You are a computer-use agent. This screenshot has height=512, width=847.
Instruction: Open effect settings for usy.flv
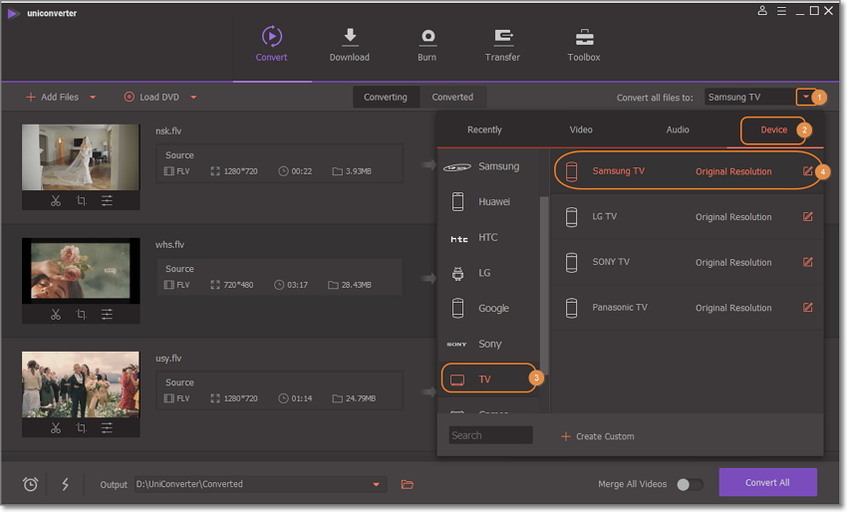point(107,428)
